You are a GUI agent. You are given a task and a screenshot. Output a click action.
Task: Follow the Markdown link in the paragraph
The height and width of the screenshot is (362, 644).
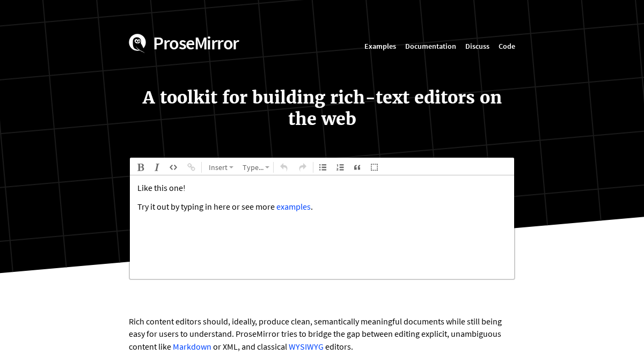(x=192, y=346)
